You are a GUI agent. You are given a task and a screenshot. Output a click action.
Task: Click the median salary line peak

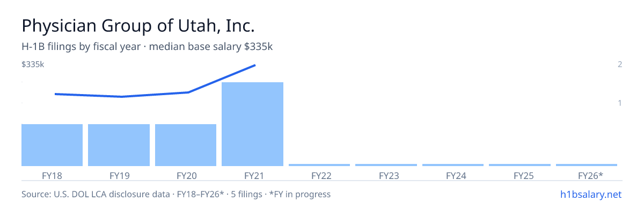click(255, 65)
